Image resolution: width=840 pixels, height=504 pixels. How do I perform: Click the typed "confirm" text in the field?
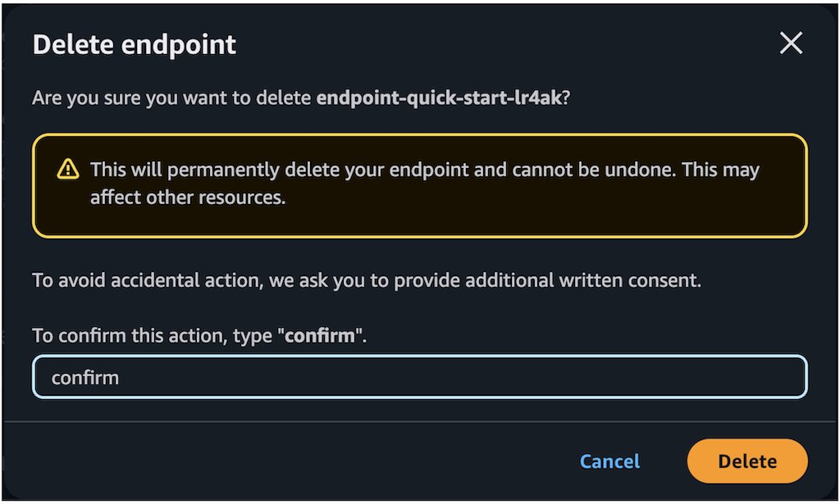coord(85,378)
